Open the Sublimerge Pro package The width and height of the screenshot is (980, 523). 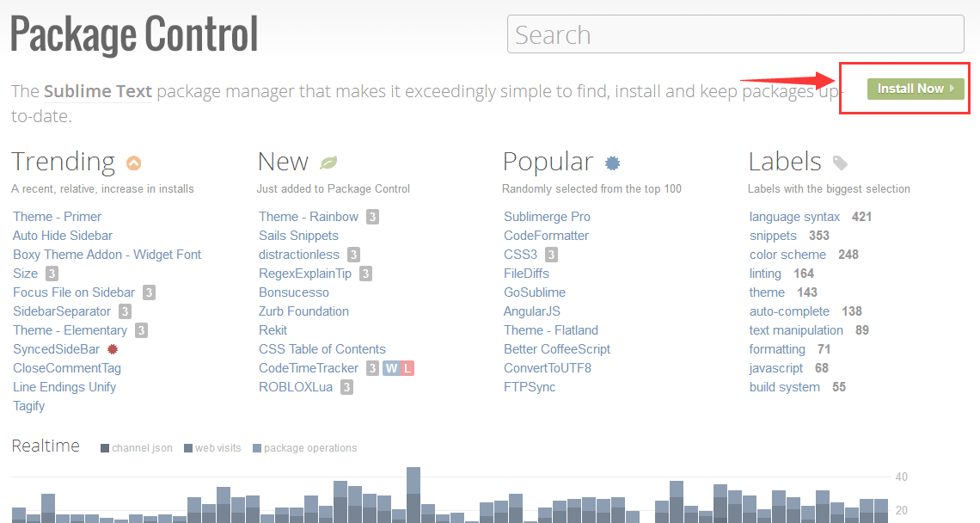click(547, 217)
